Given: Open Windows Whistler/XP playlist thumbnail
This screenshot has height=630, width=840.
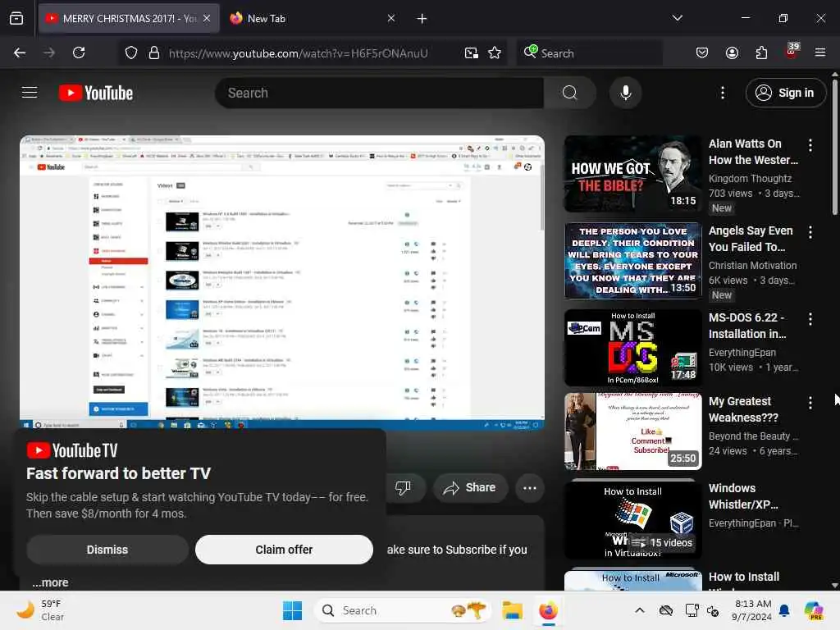Looking at the screenshot, I should tap(632, 519).
